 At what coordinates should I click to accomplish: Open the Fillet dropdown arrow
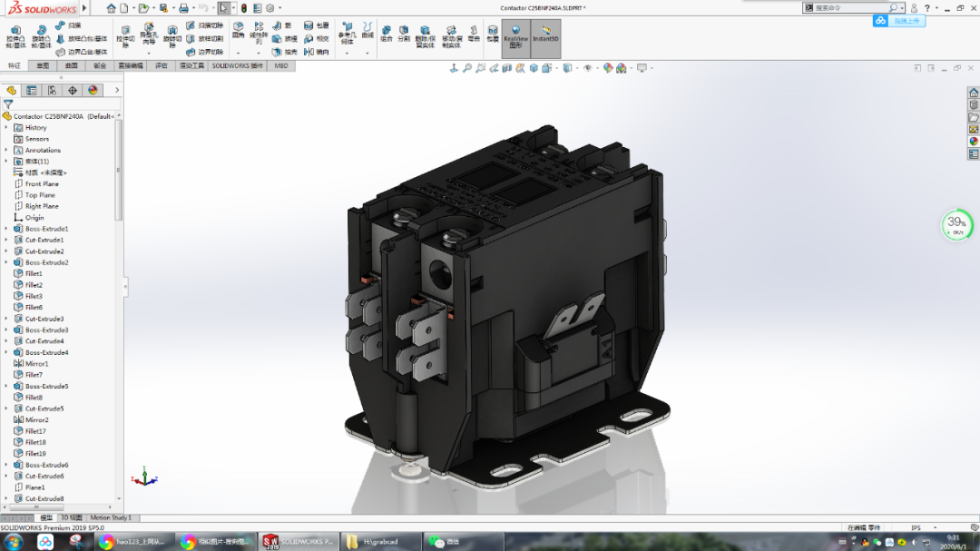pyautogui.click(x=238, y=54)
